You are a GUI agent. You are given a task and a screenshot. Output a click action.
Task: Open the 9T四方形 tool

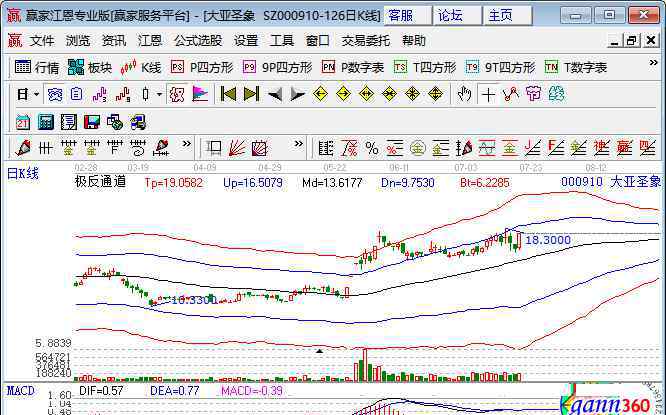click(x=500, y=67)
